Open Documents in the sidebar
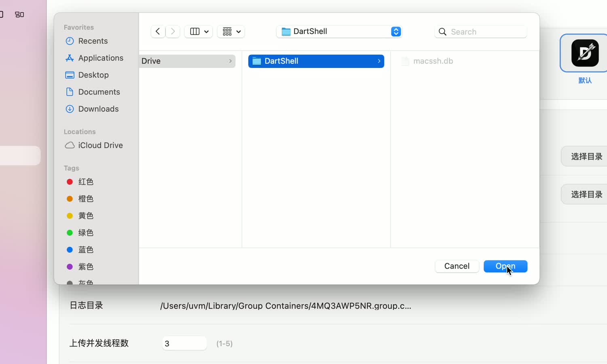Screen dimensions: 607x364 (93, 92)
